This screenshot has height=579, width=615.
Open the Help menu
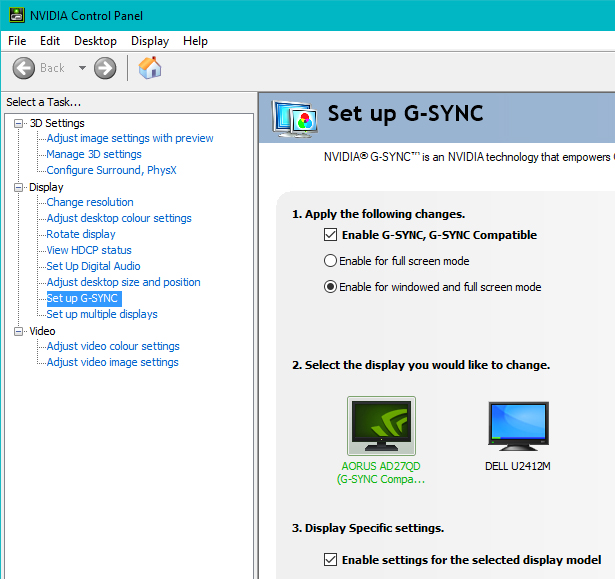[195, 41]
